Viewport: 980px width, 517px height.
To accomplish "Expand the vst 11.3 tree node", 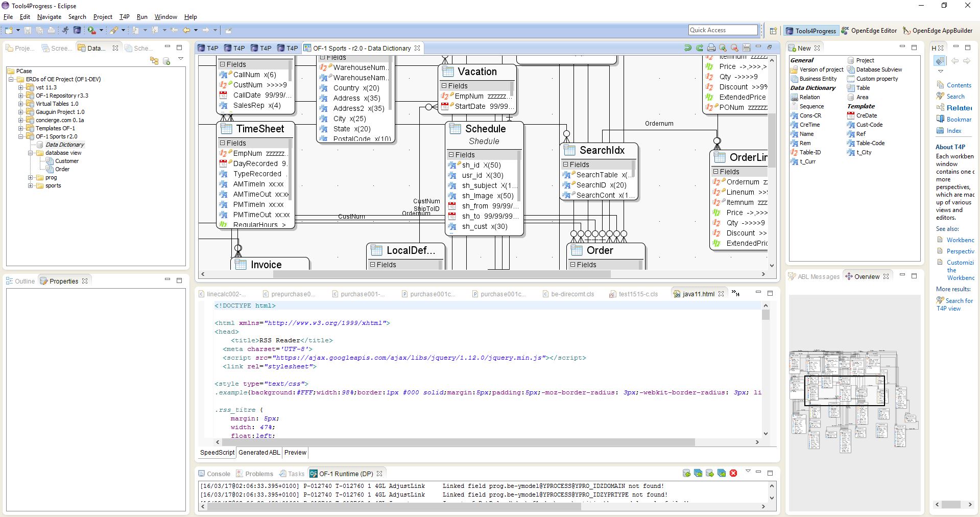I will (21, 87).
